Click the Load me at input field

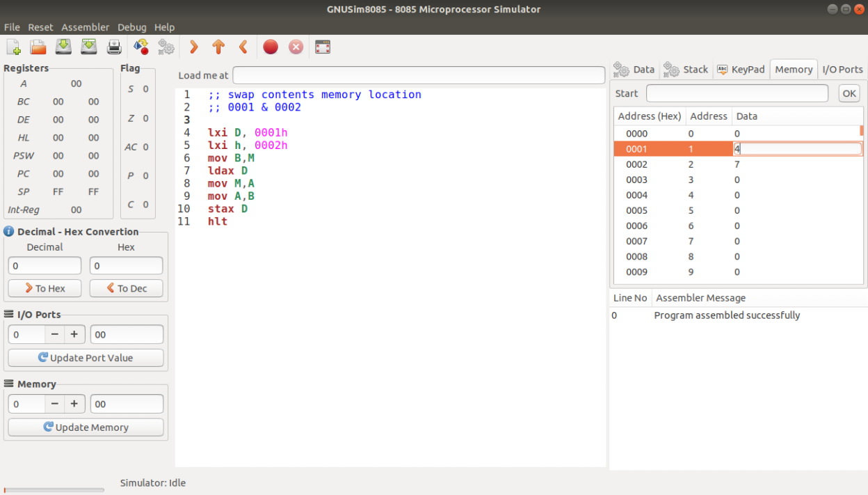pos(418,75)
